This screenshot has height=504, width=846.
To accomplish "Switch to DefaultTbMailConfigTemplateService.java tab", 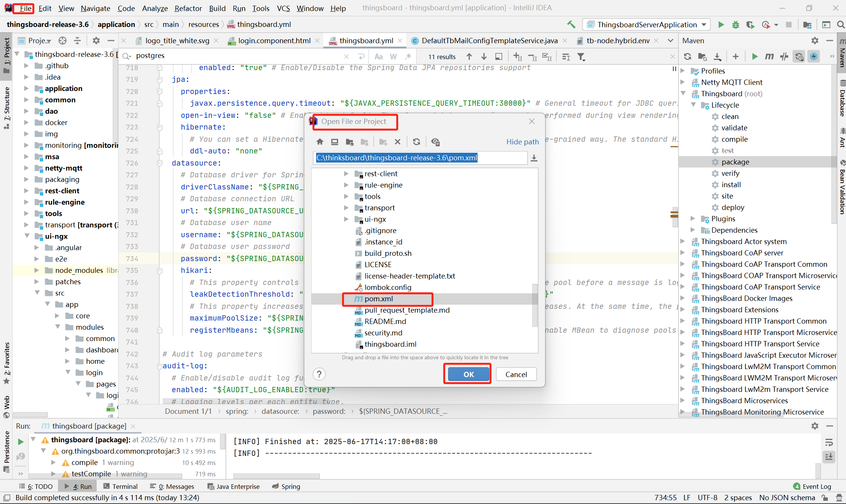I will click(x=489, y=41).
